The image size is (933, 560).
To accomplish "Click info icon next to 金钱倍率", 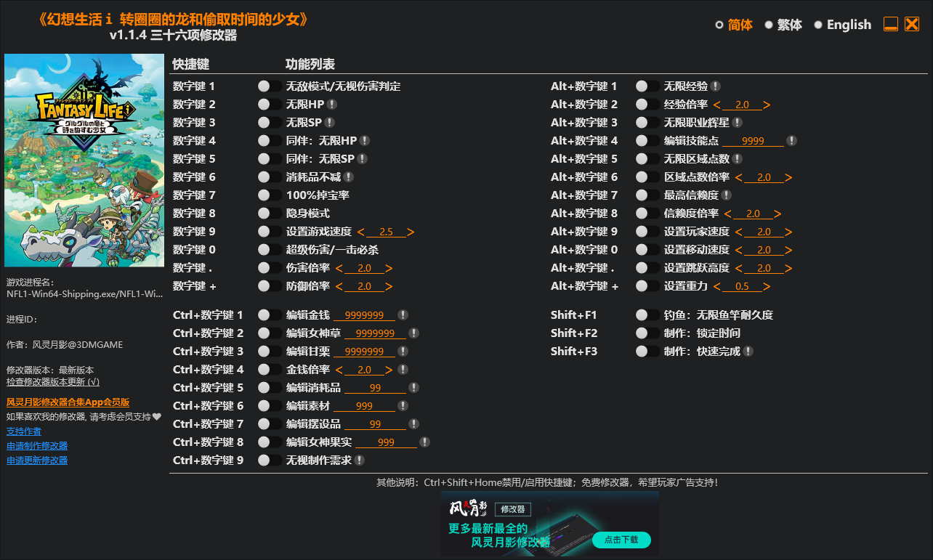I will pos(403,370).
